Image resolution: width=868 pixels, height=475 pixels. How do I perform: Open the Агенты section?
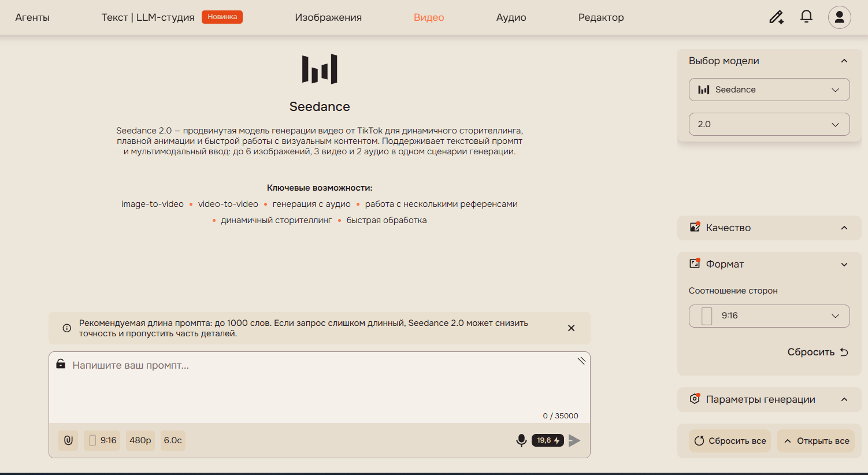32,17
